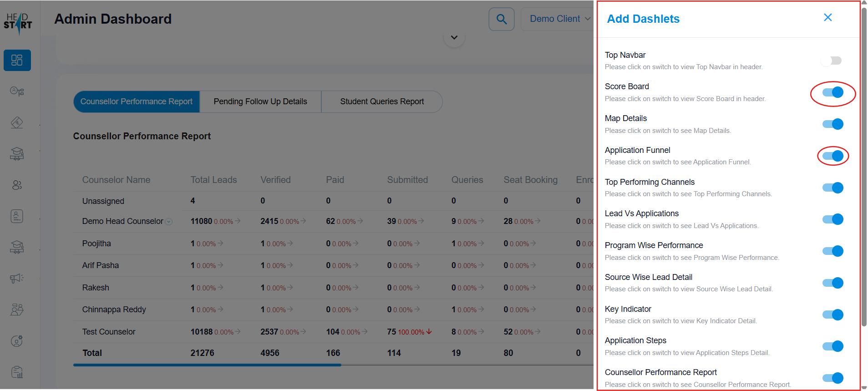
Task: Click the chevron-down expander below the header
Action: tap(454, 37)
